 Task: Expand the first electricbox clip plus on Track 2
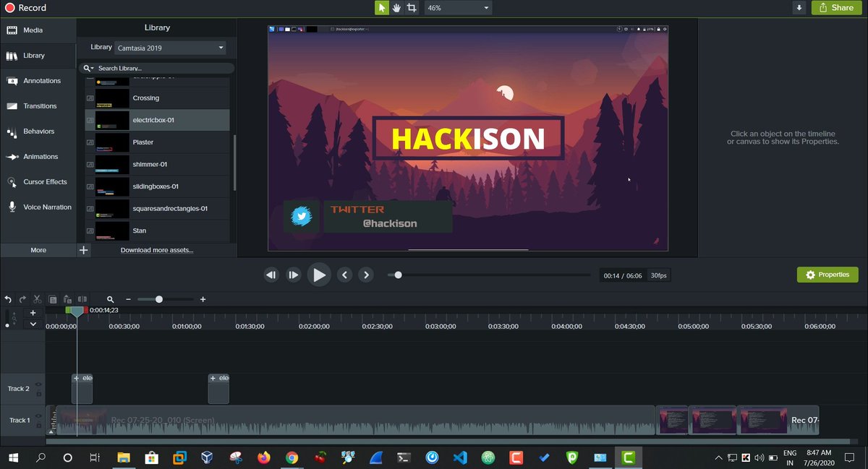point(77,378)
